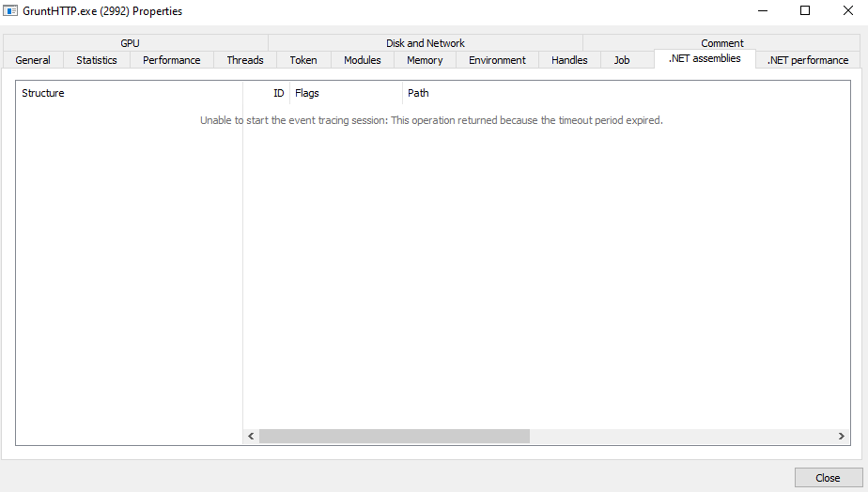
Task: Go to the Job tab
Action: (x=622, y=60)
